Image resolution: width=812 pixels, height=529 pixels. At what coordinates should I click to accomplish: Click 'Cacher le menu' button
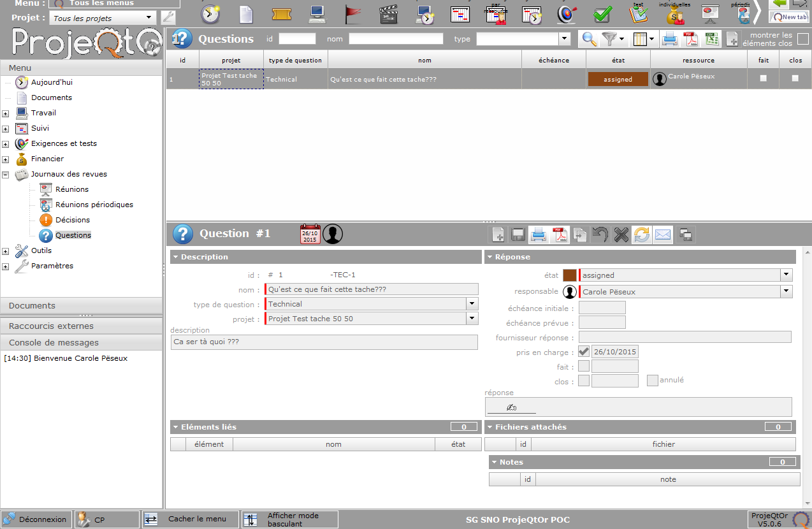point(190,519)
